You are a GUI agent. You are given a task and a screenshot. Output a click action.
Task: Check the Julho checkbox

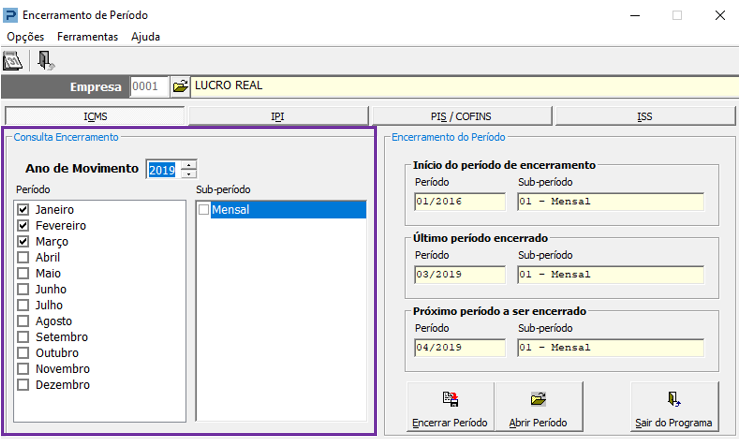pos(23,305)
